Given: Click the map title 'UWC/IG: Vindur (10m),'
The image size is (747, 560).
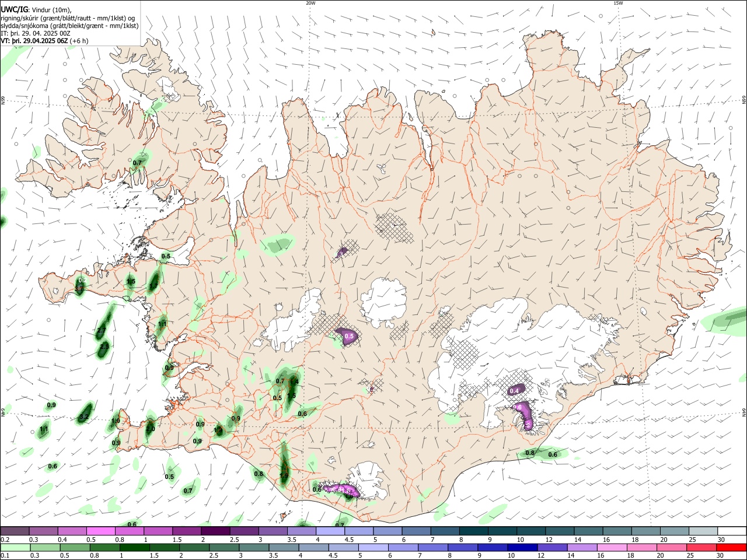Looking at the screenshot, I should [x=36, y=10].
